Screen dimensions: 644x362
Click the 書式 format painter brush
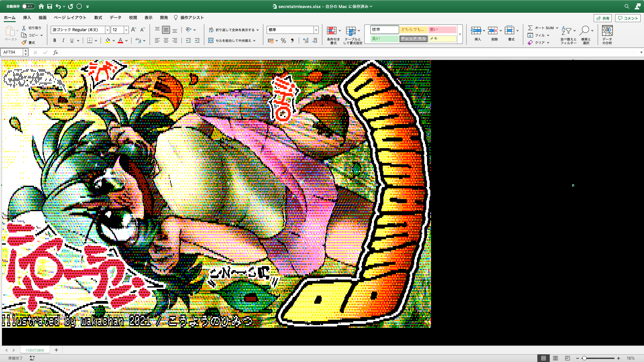pyautogui.click(x=24, y=43)
